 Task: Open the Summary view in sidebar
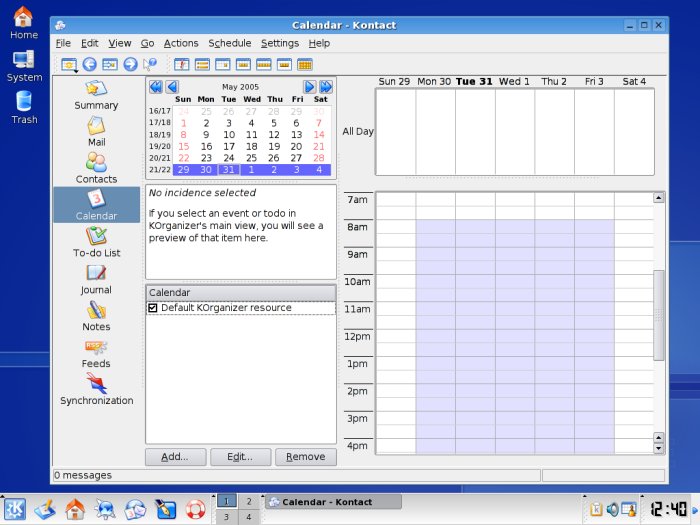(x=96, y=94)
